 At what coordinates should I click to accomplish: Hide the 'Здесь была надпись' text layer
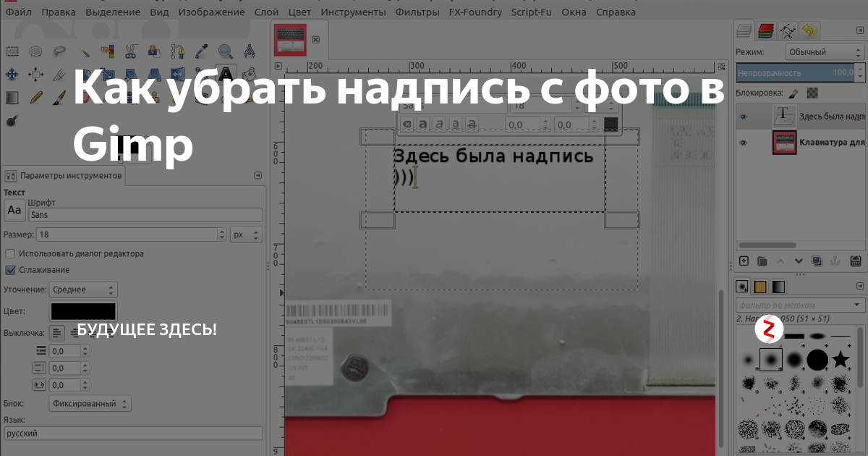point(743,116)
